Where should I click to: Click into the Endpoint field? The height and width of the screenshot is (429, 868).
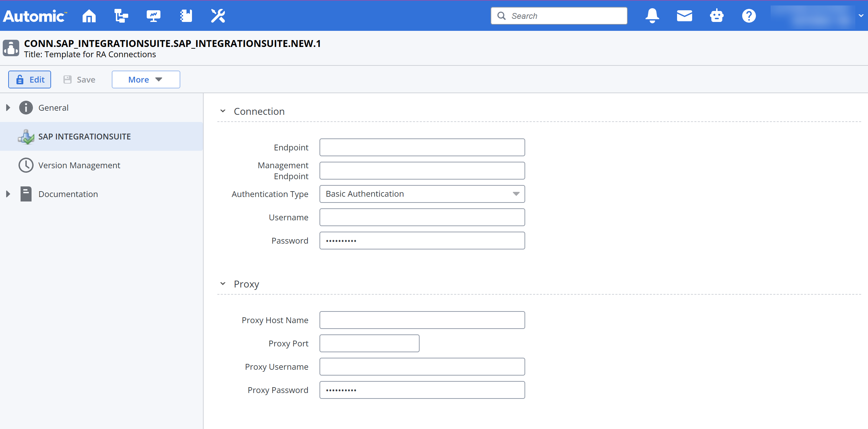click(422, 147)
